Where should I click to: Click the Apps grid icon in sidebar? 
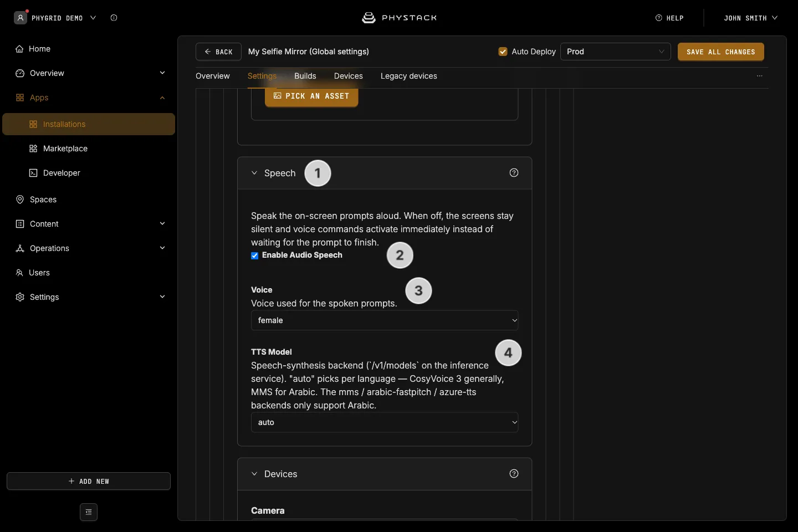[x=20, y=98]
